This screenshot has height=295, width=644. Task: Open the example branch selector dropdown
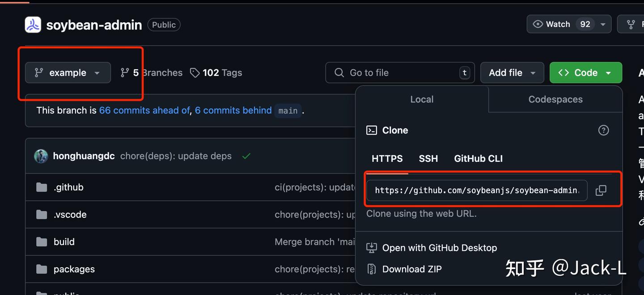tap(67, 72)
